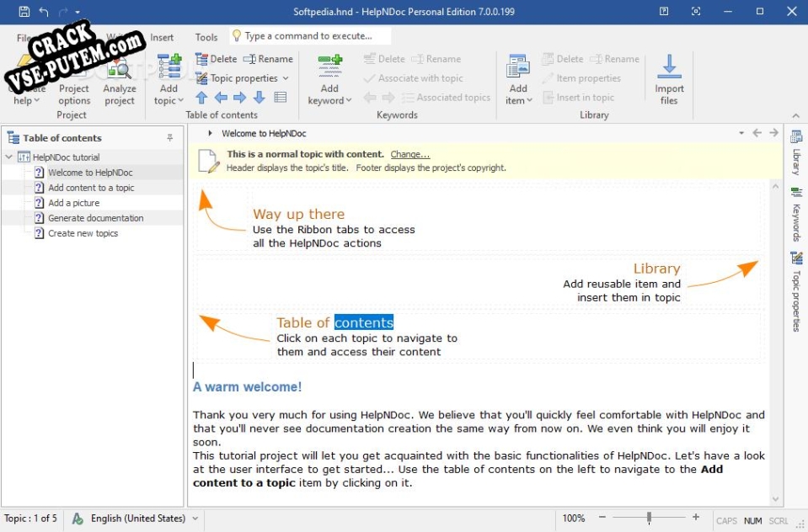The image size is (808, 532).
Task: Rename the selected topic in Table of contents
Action: click(268, 59)
